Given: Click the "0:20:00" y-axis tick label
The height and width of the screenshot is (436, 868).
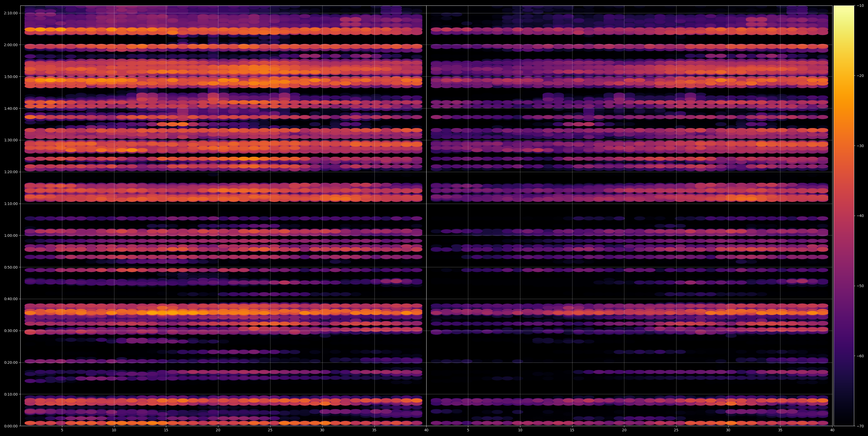Looking at the screenshot, I should 11,362.
